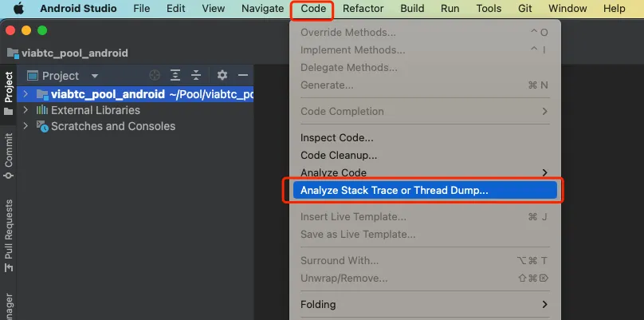
Task: Click the Expand All icon in Project panel
Action: point(175,75)
